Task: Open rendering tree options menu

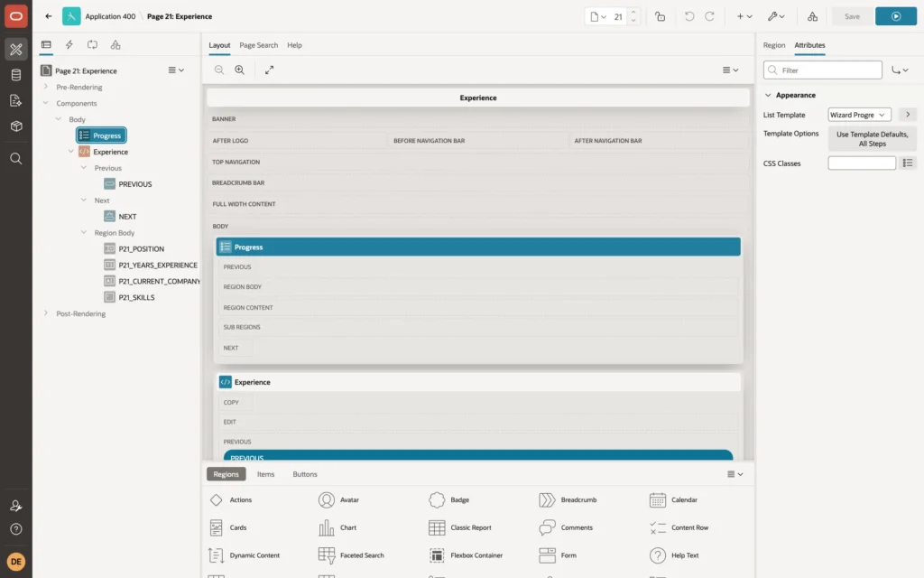Action: click(176, 70)
